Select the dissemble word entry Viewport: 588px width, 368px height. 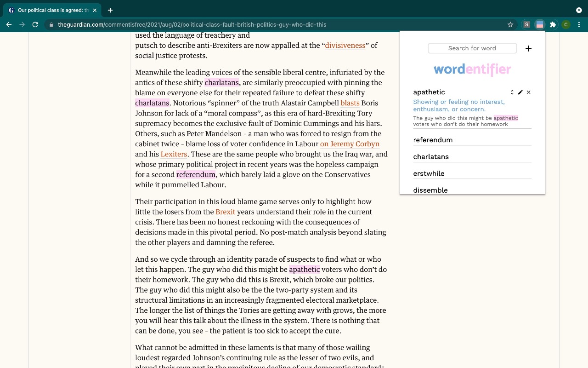point(430,190)
